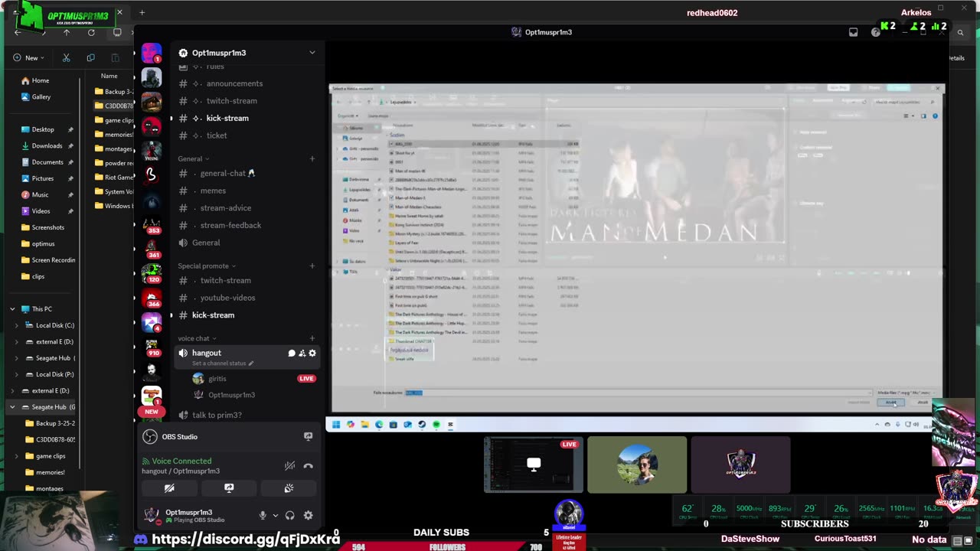Mute the microphone in Discord user panel
The height and width of the screenshot is (551, 980).
[263, 516]
